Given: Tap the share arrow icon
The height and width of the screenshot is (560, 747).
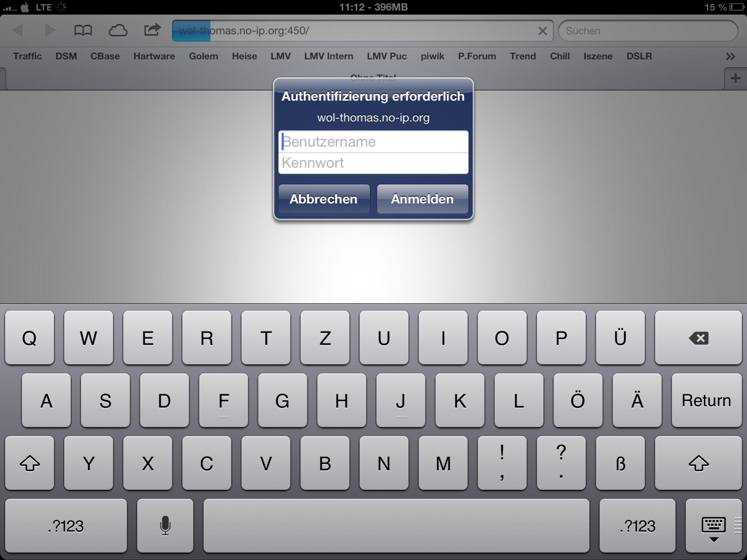Looking at the screenshot, I should click(152, 30).
